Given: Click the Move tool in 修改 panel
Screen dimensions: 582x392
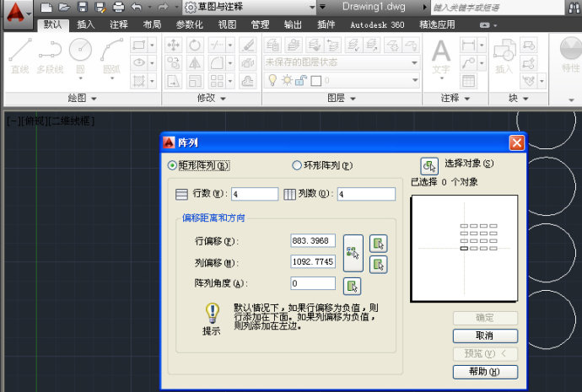Looking at the screenshot, I should [x=174, y=45].
